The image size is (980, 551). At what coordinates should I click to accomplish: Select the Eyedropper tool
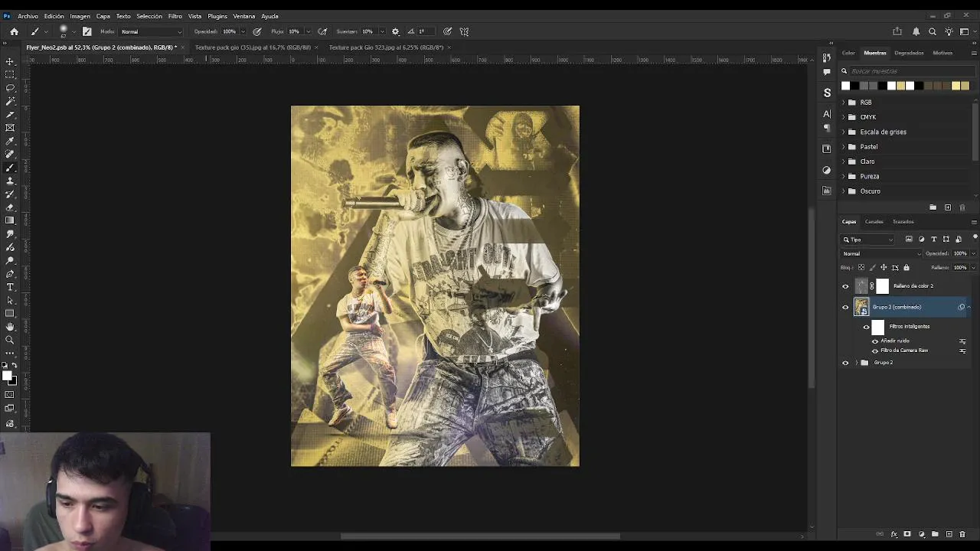pos(10,141)
